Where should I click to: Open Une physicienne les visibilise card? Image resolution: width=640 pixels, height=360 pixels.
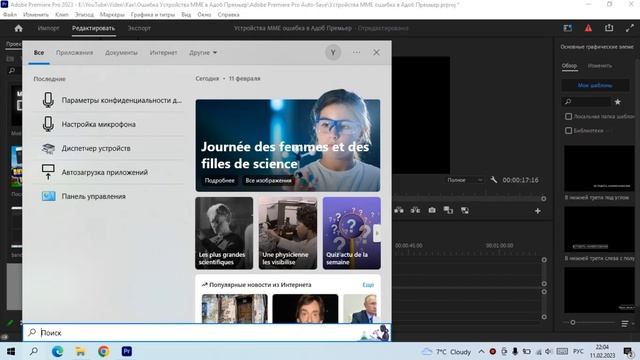pos(288,233)
